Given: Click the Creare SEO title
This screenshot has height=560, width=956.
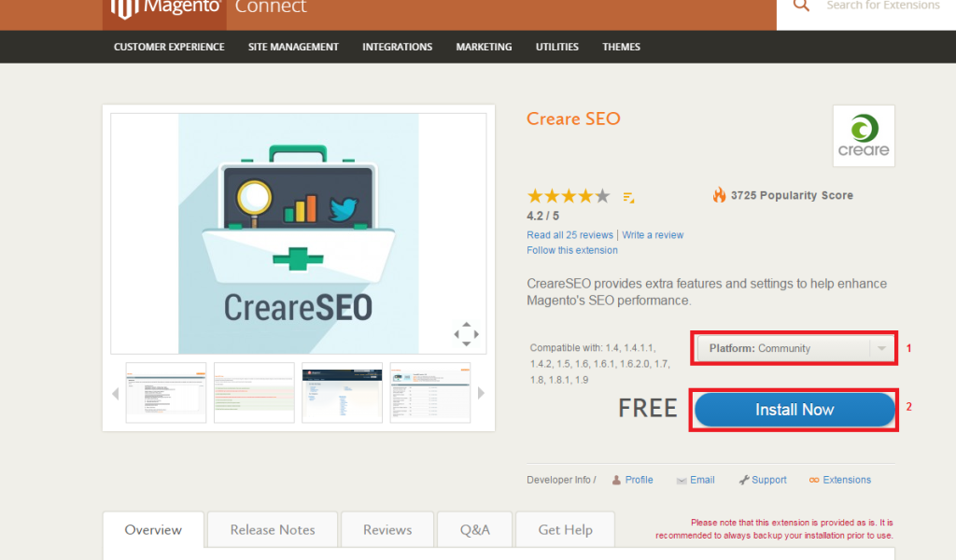Looking at the screenshot, I should point(573,119).
